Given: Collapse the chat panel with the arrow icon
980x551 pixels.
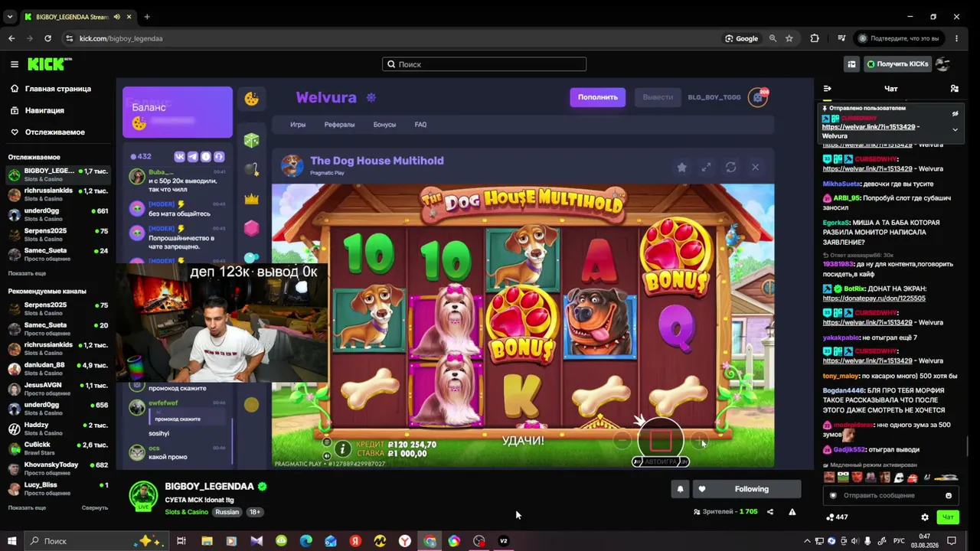Looking at the screenshot, I should 827,89.
